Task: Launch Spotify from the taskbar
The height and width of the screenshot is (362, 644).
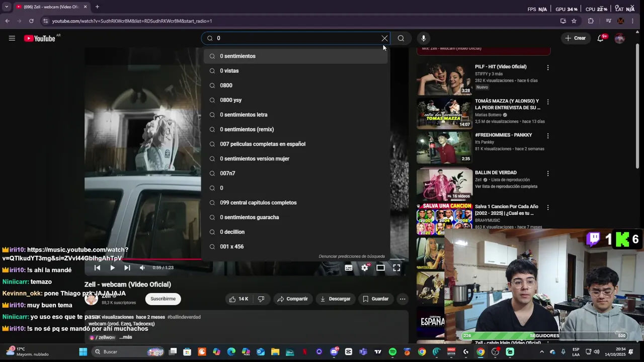Action: pyautogui.click(x=393, y=352)
